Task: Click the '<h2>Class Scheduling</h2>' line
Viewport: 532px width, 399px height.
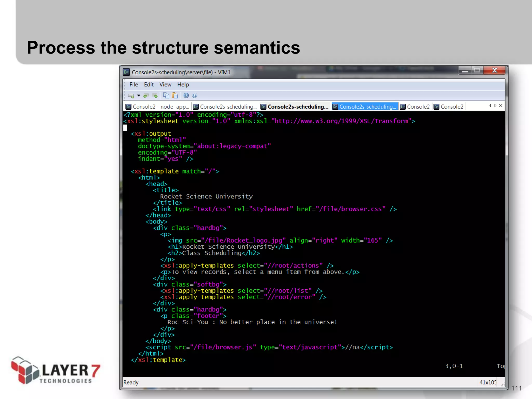Action: coord(214,253)
